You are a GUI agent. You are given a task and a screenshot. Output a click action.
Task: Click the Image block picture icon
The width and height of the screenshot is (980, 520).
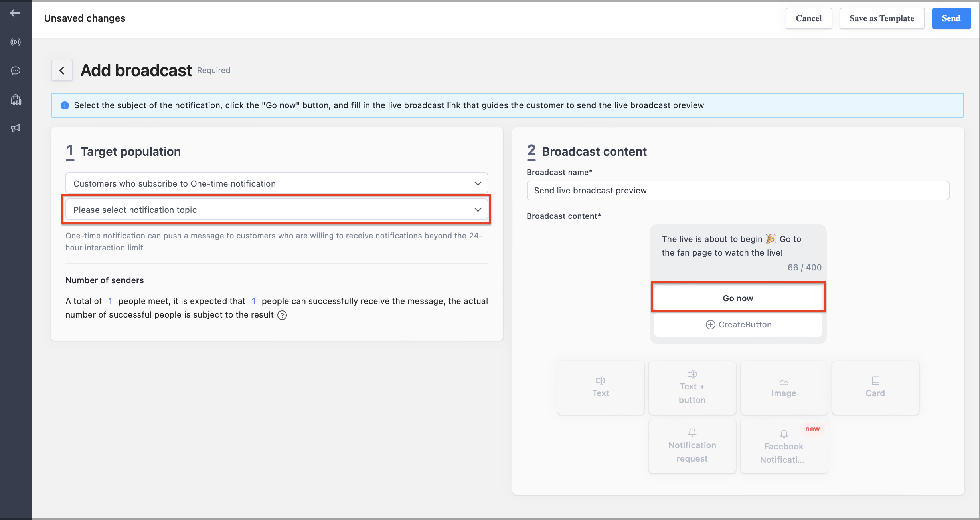784,381
